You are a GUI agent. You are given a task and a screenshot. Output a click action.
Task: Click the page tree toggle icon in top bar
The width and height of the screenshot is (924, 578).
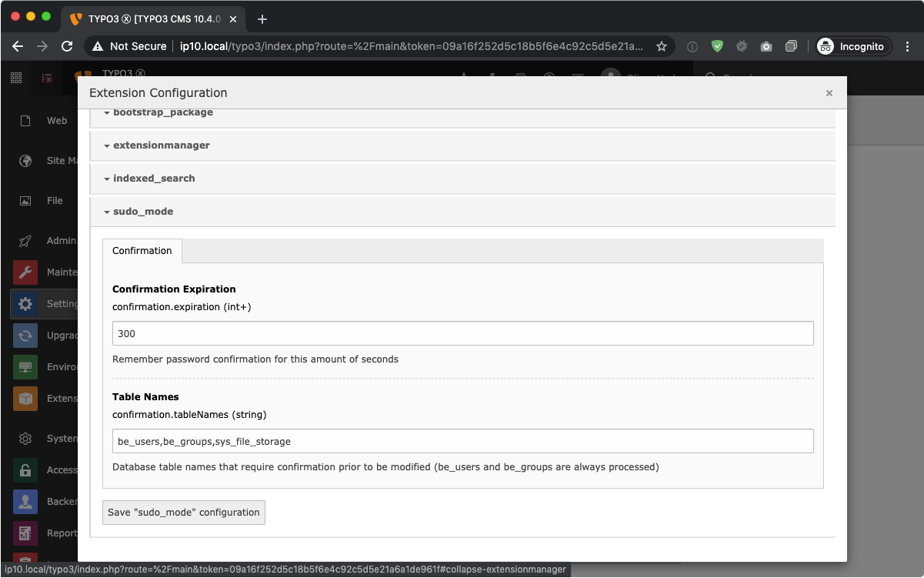pyautogui.click(x=47, y=78)
